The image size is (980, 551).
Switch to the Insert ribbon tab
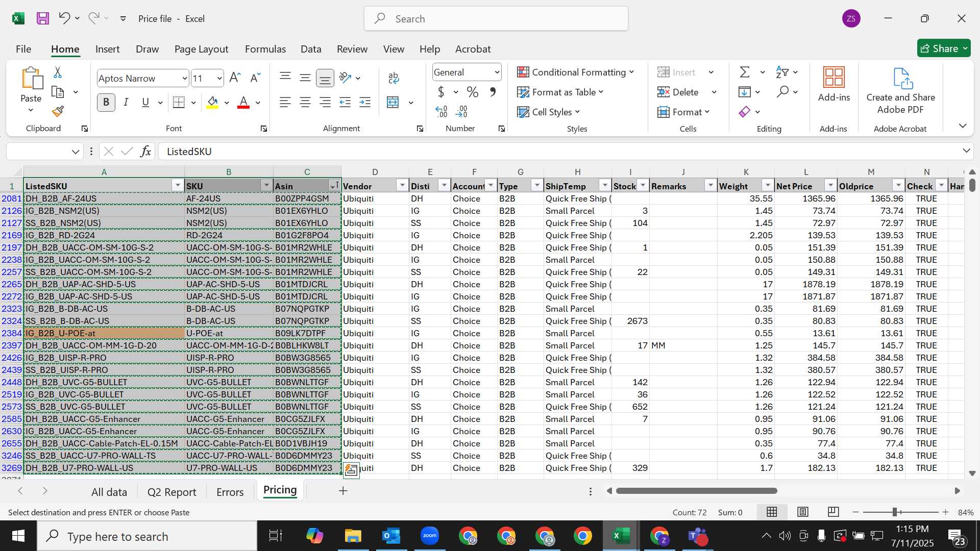[107, 49]
